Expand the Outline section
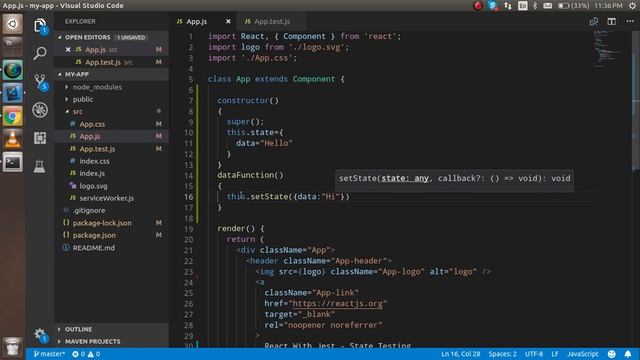The height and width of the screenshot is (360, 640). (x=111, y=329)
